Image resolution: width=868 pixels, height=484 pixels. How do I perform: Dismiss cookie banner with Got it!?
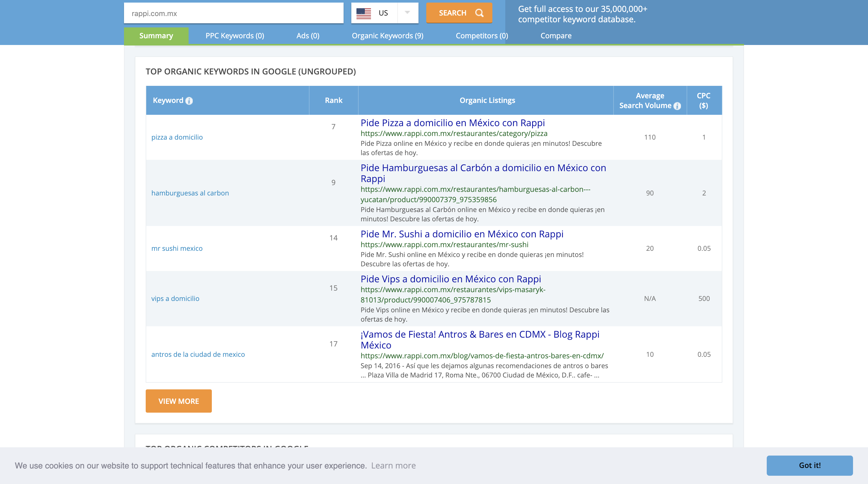(x=810, y=465)
